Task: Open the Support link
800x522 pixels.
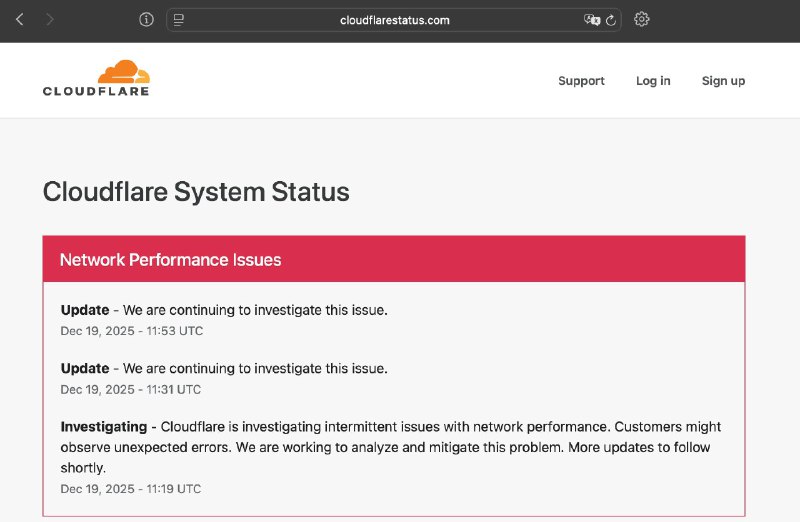Action: 581,81
